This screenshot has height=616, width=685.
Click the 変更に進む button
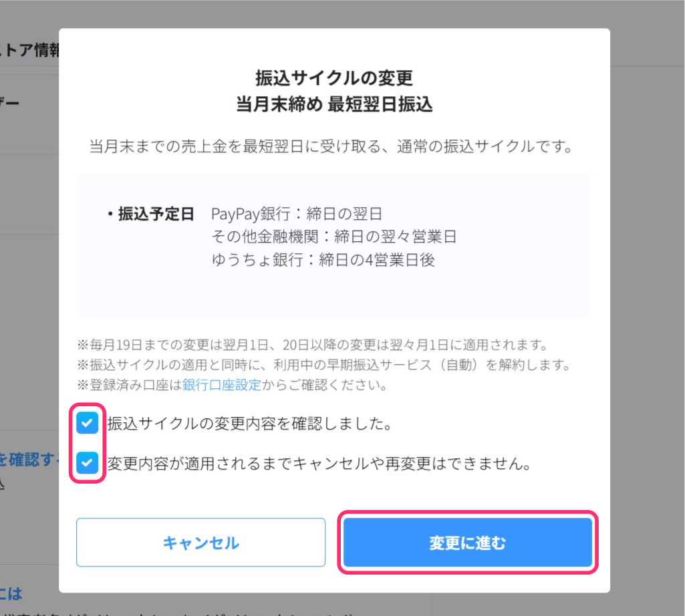pos(467,542)
